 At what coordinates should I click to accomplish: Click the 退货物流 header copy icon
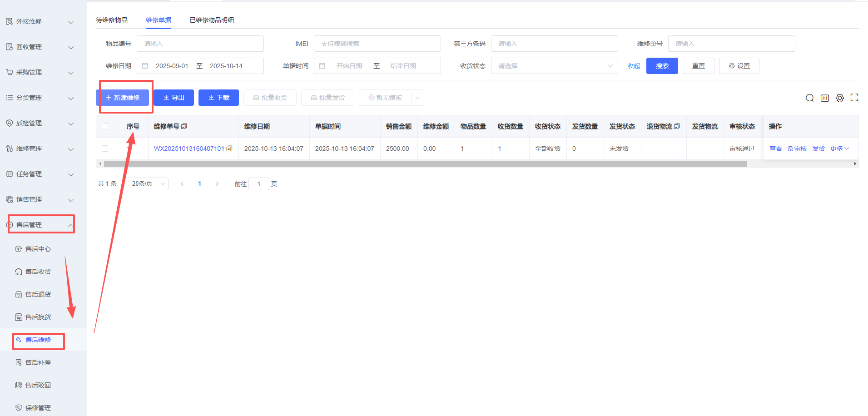(x=677, y=126)
